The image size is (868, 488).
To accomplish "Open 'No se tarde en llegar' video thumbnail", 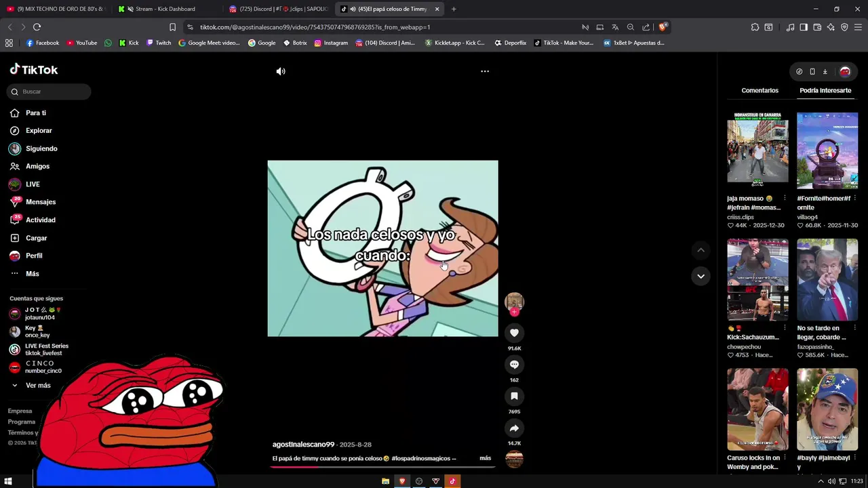I will pos(827,279).
